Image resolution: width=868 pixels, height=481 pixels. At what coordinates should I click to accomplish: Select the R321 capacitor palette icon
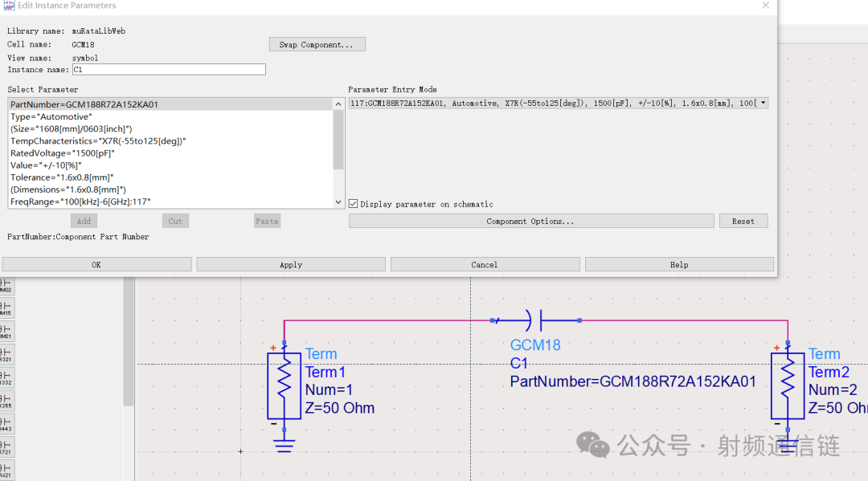tap(6, 356)
